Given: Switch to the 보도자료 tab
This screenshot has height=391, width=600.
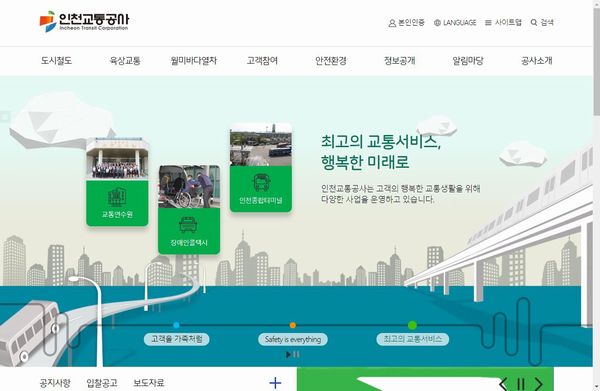Looking at the screenshot, I should (x=148, y=383).
